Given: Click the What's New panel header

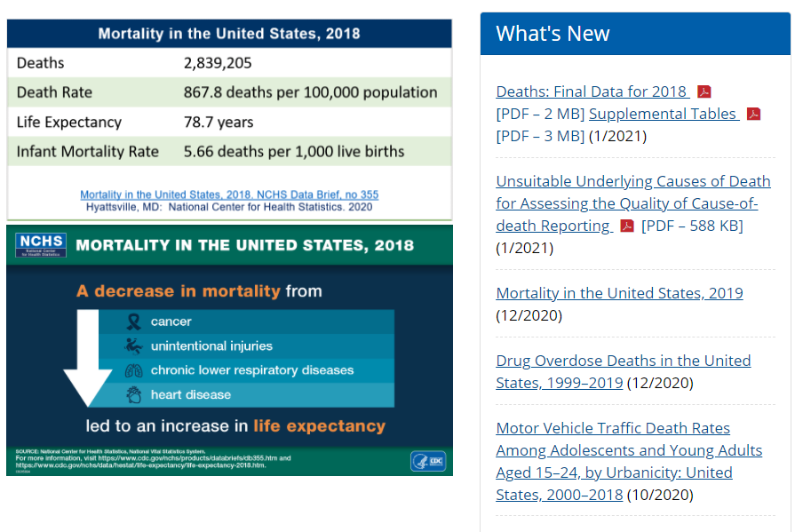Looking at the screenshot, I should (x=635, y=34).
